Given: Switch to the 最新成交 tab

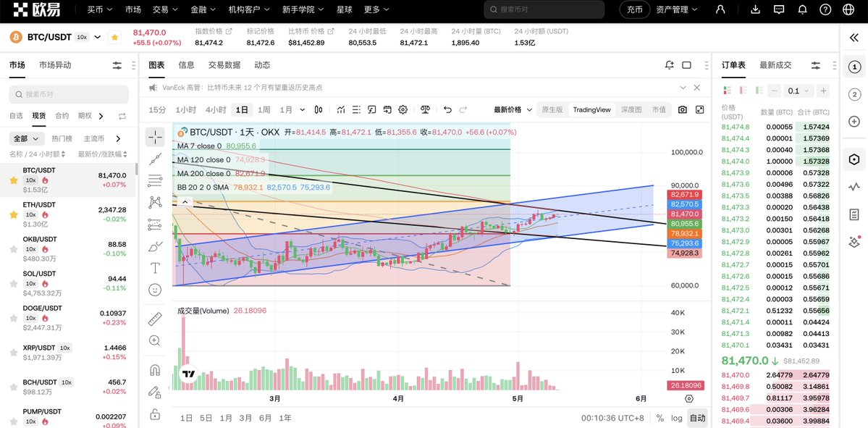Looking at the screenshot, I should tap(775, 64).
